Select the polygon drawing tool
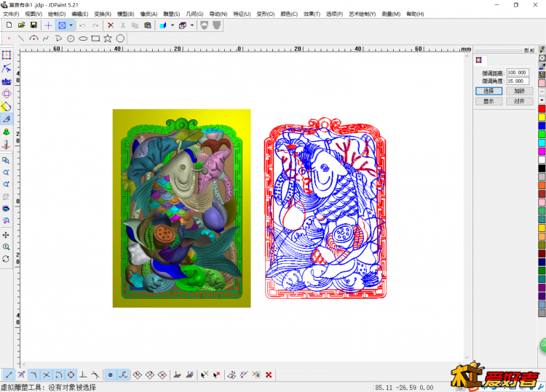Viewport: 546px width, 392px height. click(120, 39)
